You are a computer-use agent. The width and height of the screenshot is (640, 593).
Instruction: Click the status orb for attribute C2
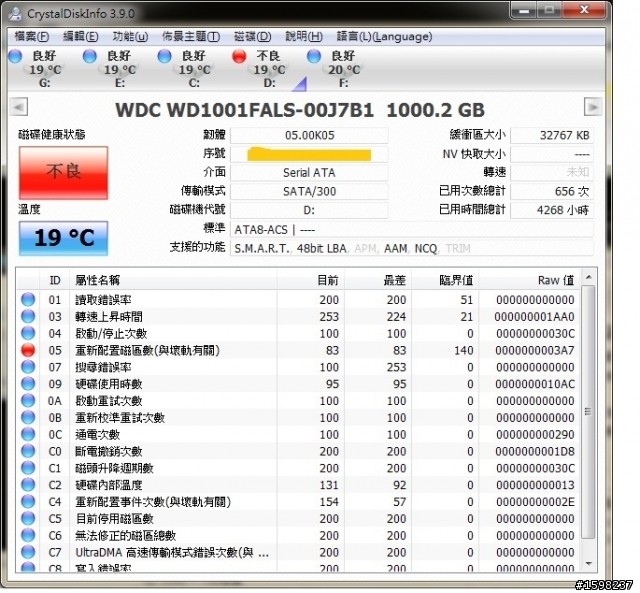(28, 485)
